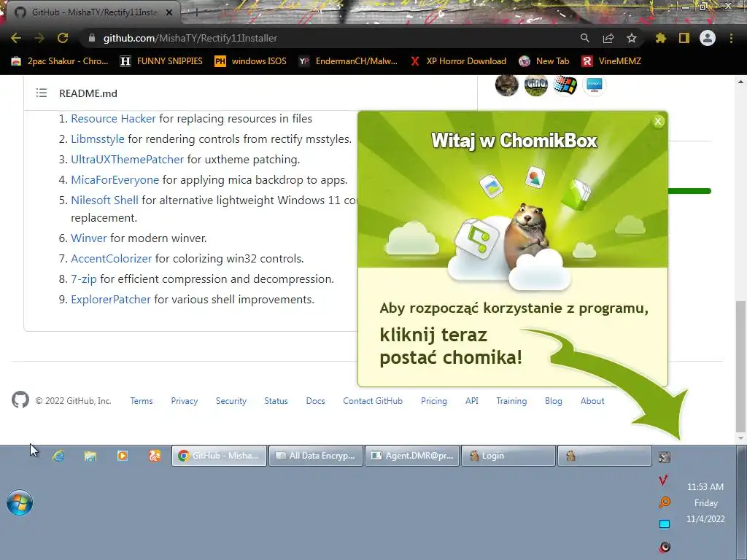Open Docs footer link
Image resolution: width=747 pixels, height=560 pixels.
tap(315, 401)
